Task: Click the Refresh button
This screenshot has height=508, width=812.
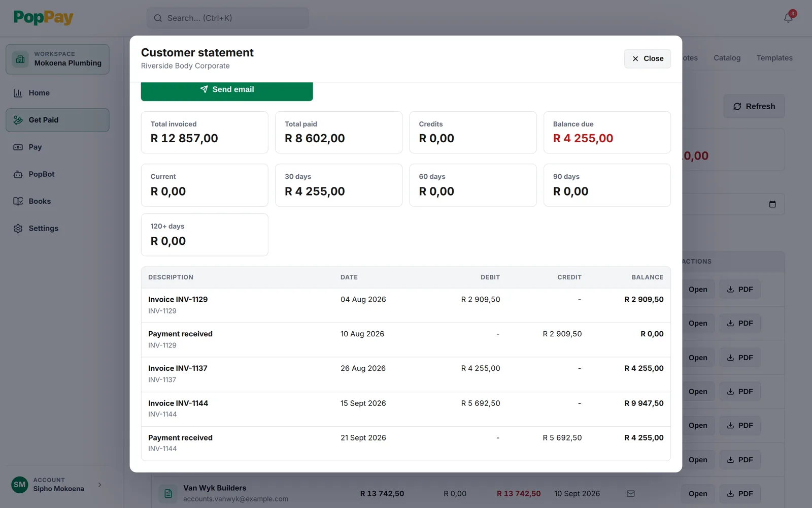Action: click(754, 106)
